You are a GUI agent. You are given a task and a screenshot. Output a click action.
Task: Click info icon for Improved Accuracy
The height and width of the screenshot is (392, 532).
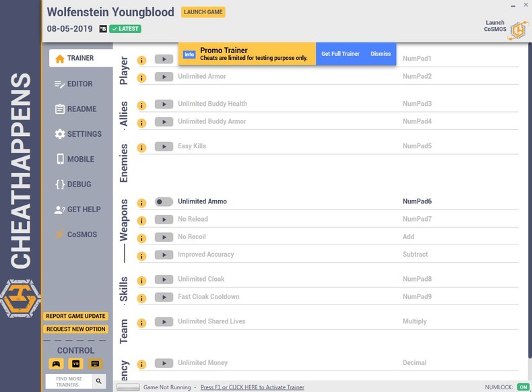pos(141,256)
